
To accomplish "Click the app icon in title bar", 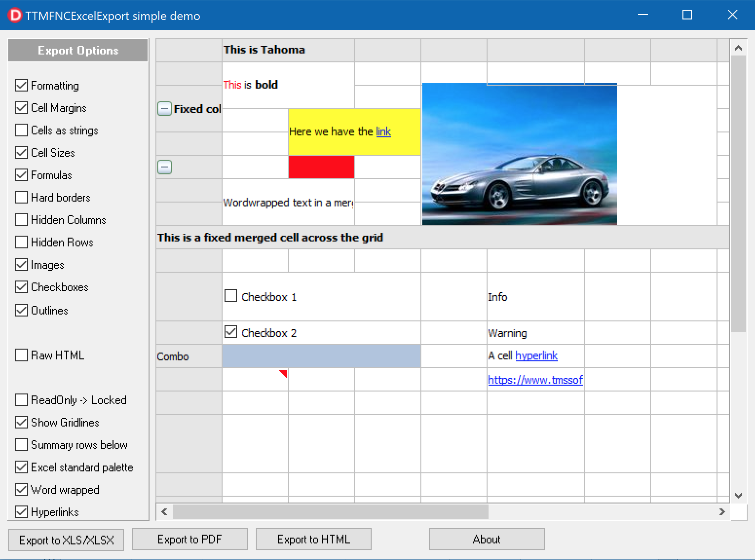I will (15, 16).
